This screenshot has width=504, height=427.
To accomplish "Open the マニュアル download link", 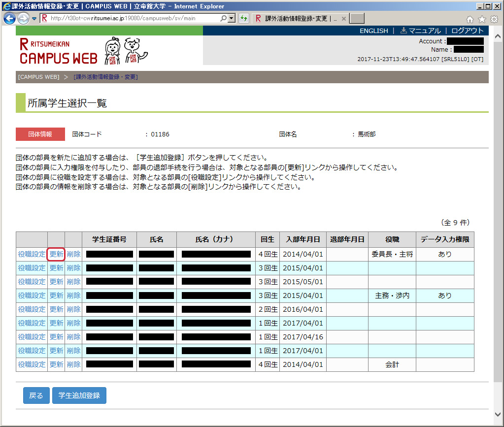I will [x=420, y=31].
